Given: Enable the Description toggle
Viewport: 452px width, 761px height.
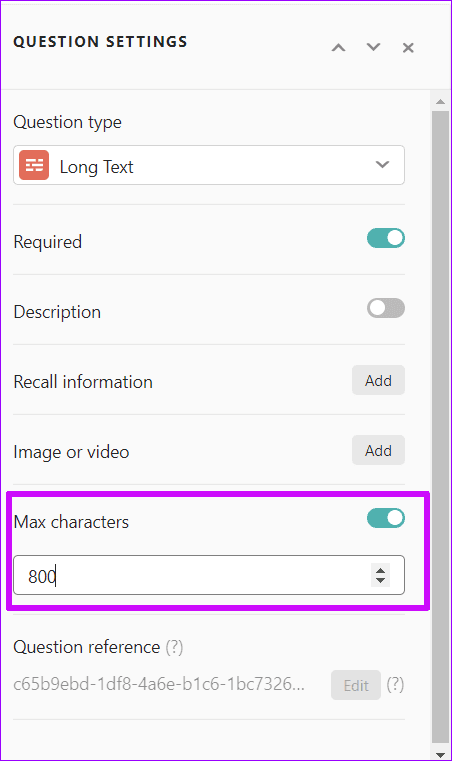Looking at the screenshot, I should click(386, 308).
